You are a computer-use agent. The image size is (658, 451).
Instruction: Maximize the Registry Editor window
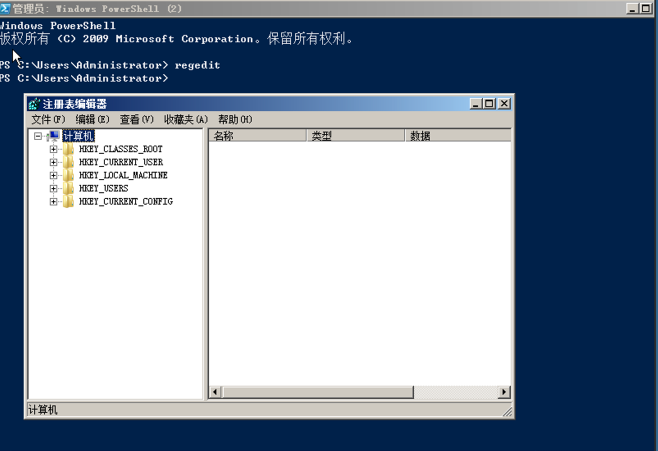coord(489,103)
